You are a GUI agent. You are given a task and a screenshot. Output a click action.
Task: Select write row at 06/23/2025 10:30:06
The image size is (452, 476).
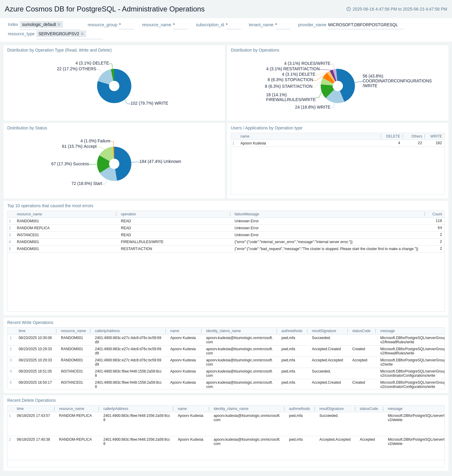[x=226, y=340]
